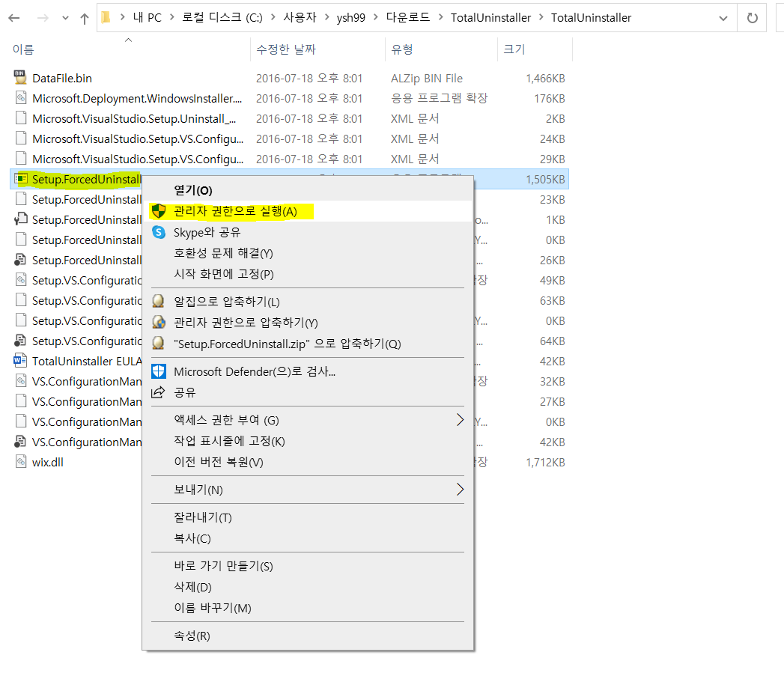The image size is (784, 679).
Task: Select the 42KB VS.ConfigurationMan file icon
Action: click(20, 442)
